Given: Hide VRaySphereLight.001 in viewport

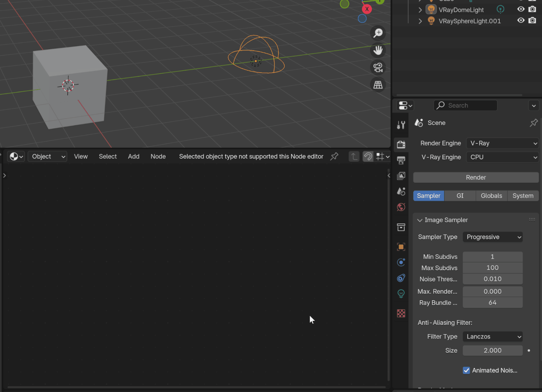Looking at the screenshot, I should pos(521,21).
